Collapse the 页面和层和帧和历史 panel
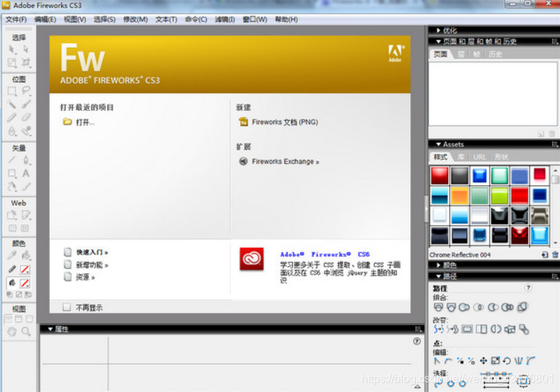 438,41
